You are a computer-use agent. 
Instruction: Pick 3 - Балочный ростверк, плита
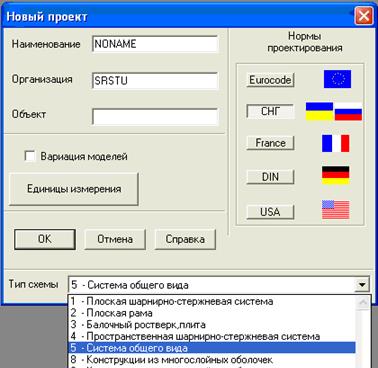point(211,325)
